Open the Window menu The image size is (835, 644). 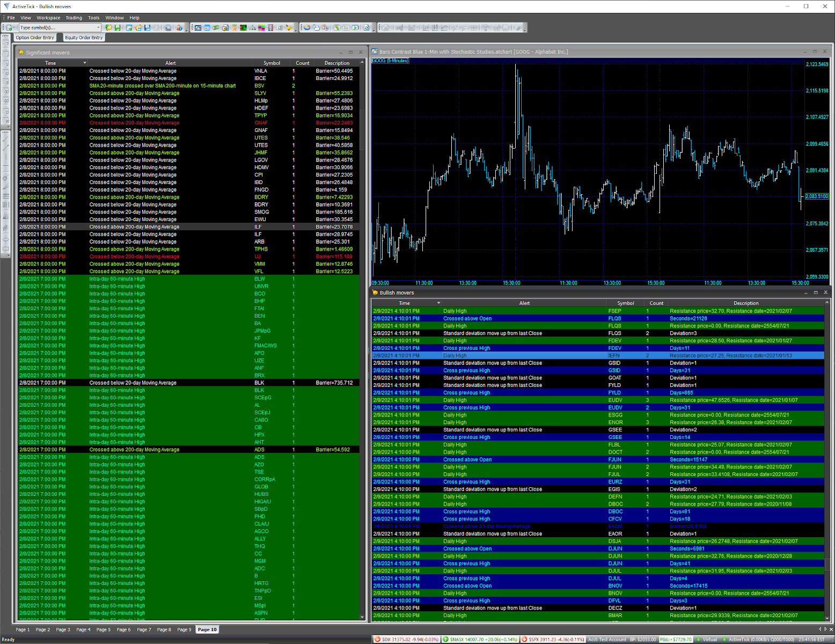pyautogui.click(x=114, y=18)
